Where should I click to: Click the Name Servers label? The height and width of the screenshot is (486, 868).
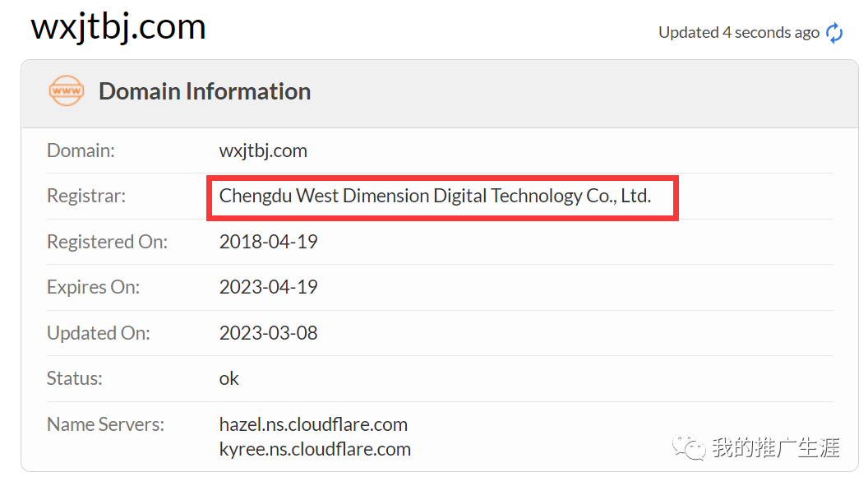[x=105, y=424]
